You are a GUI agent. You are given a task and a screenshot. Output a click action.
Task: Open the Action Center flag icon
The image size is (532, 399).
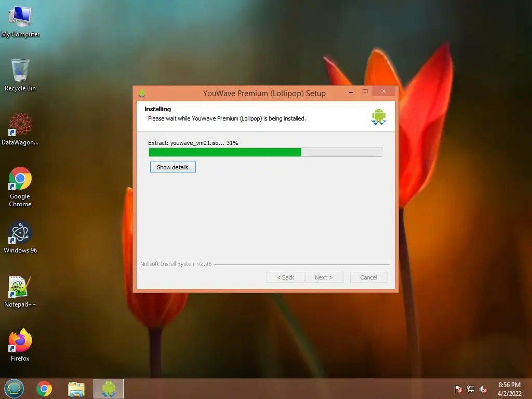(458, 389)
